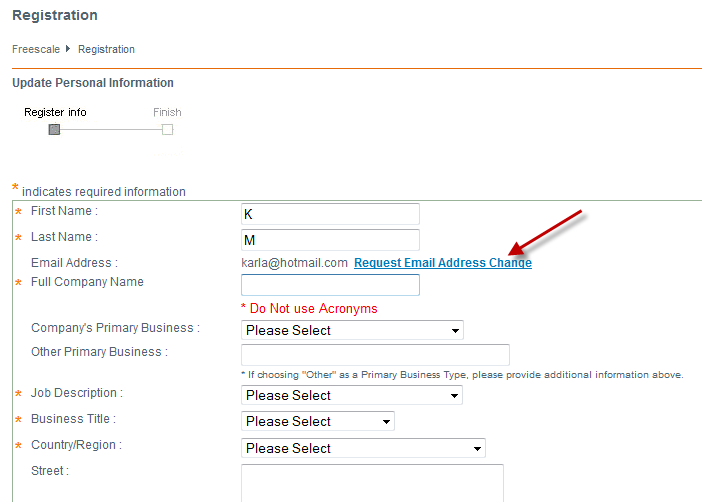The width and height of the screenshot is (702, 502).
Task: Go to Freescale breadcrumb link
Action: tap(36, 49)
